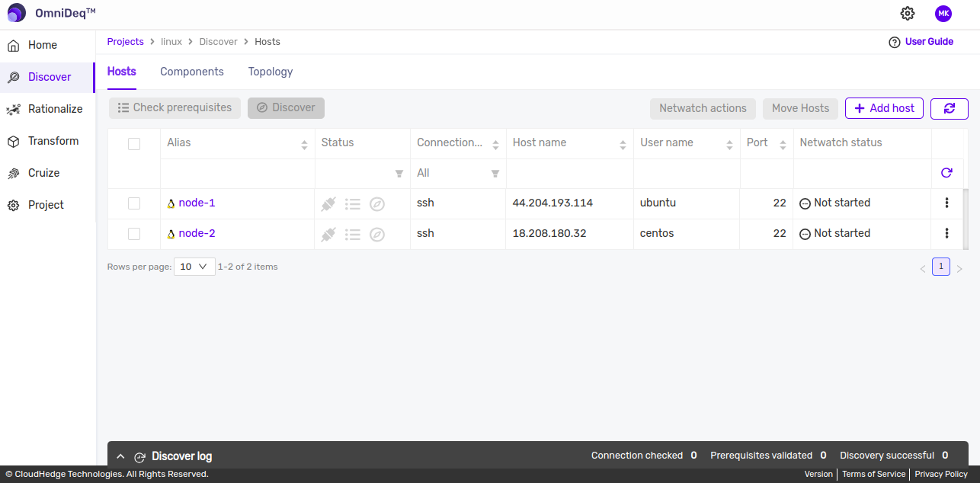
Task: Toggle the select-all hosts checkbox
Action: coord(134,143)
